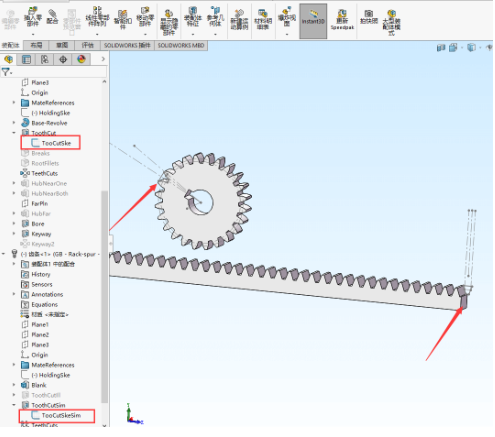
Task: Expand the Keyway feature
Action: point(14,233)
